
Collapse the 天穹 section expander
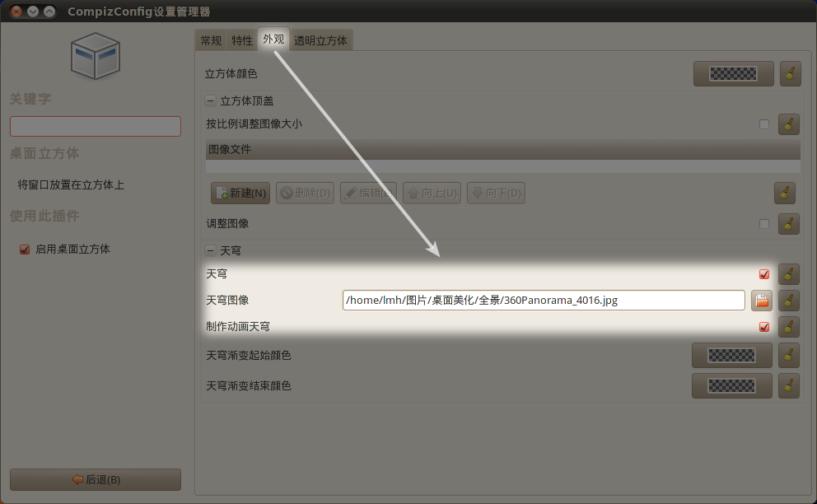(210, 250)
